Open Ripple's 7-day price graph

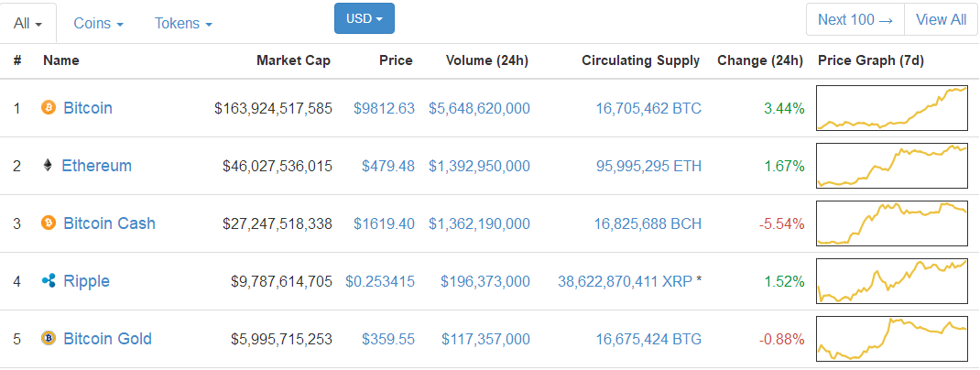click(x=891, y=281)
